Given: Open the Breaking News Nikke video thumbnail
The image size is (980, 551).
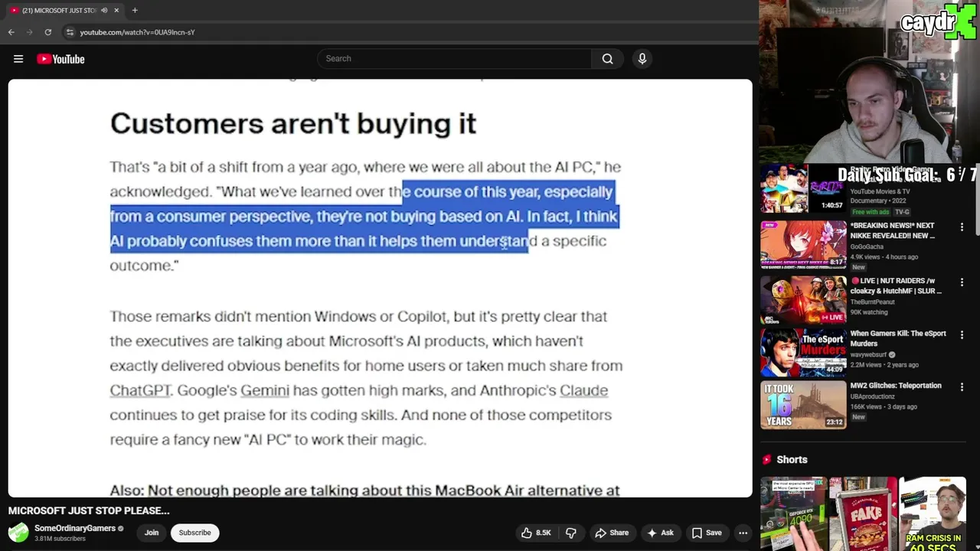Looking at the screenshot, I should pyautogui.click(x=803, y=245).
